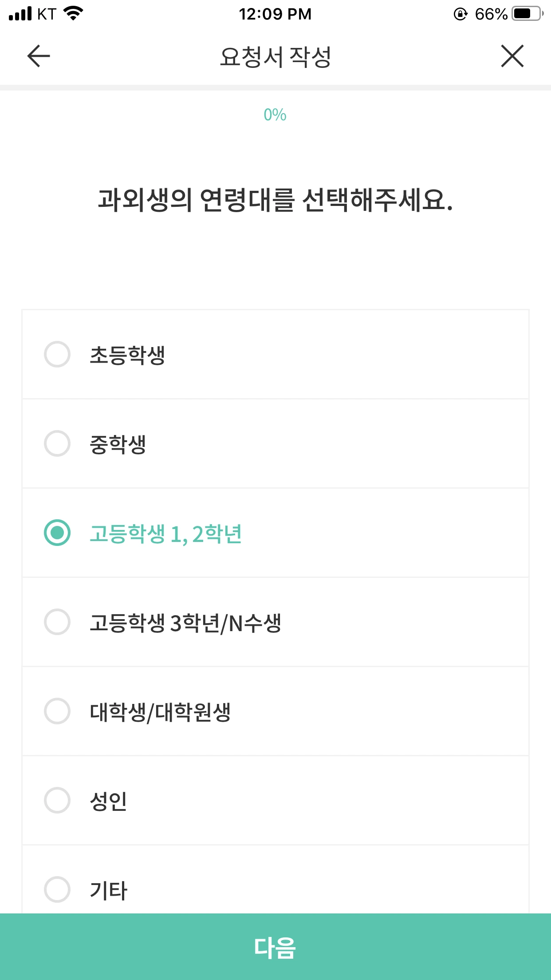This screenshot has height=980, width=551.
Task: Tap the 성인 option label text
Action: coord(109,801)
